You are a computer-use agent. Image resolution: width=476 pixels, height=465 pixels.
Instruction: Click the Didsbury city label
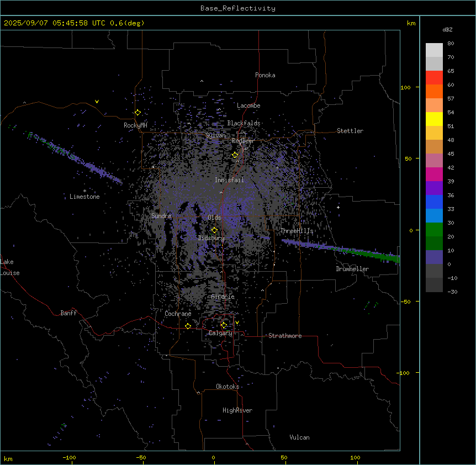coord(211,238)
